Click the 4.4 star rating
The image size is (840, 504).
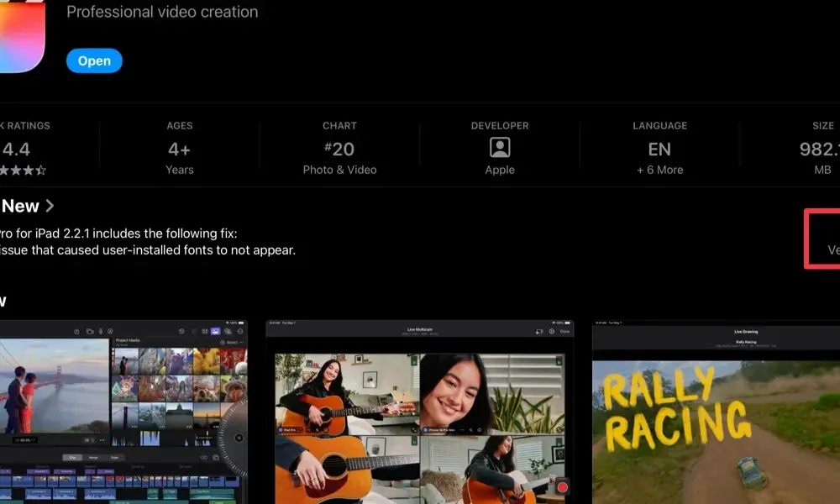(x=17, y=150)
